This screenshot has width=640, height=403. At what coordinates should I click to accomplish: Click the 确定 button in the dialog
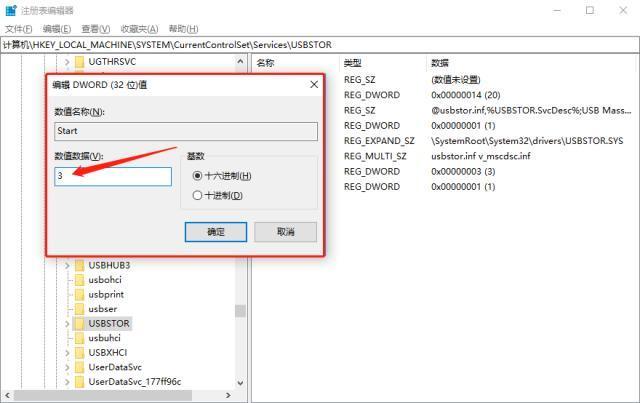[216, 232]
